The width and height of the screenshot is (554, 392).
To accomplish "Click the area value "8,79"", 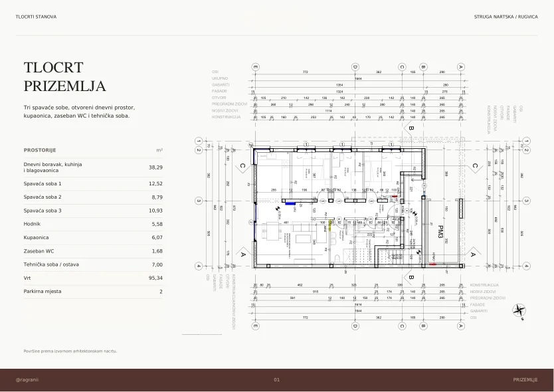I will point(157,197).
